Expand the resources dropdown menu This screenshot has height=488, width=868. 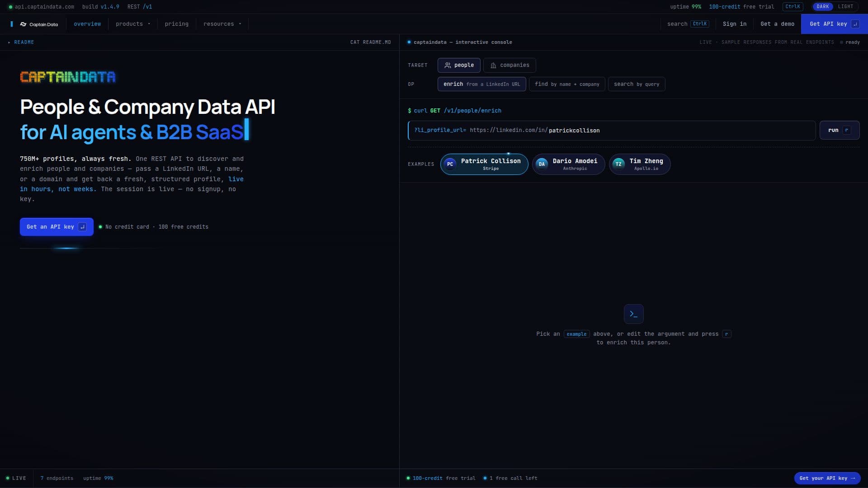(222, 24)
